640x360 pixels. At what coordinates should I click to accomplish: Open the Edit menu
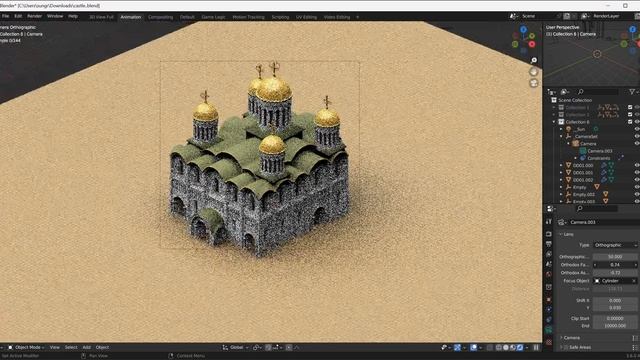[18, 16]
